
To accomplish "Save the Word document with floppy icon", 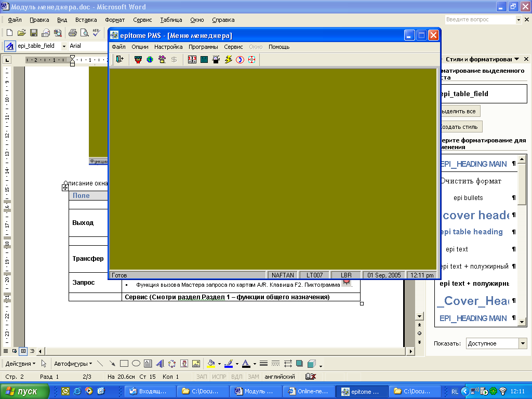I will point(34,33).
